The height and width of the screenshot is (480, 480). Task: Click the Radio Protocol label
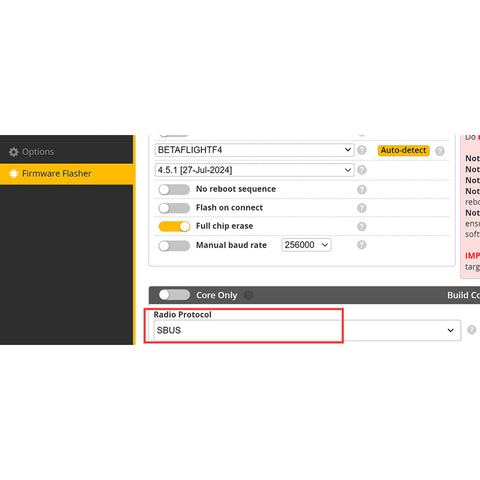coord(182,314)
